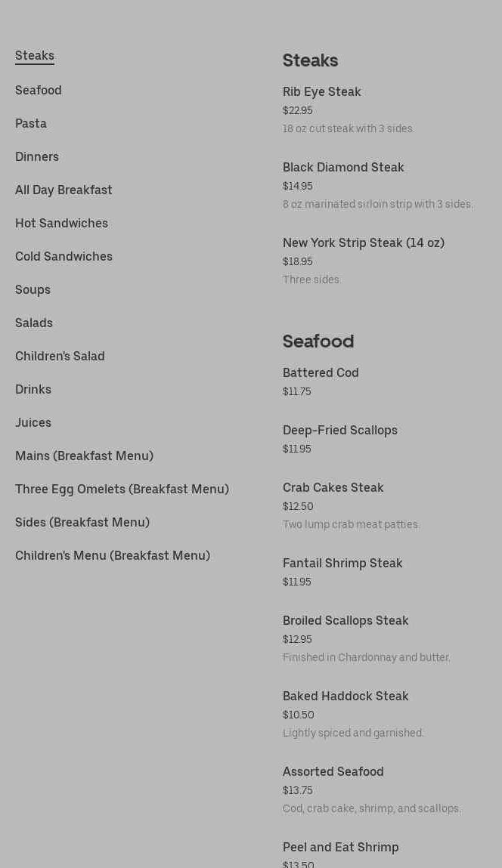The image size is (502, 868).
Task: Jump to the Dinners section
Action: coord(37,156)
